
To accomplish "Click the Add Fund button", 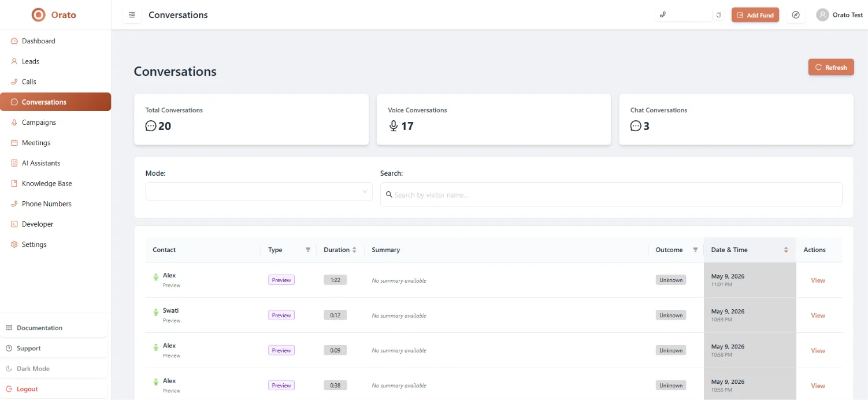I will pos(755,15).
